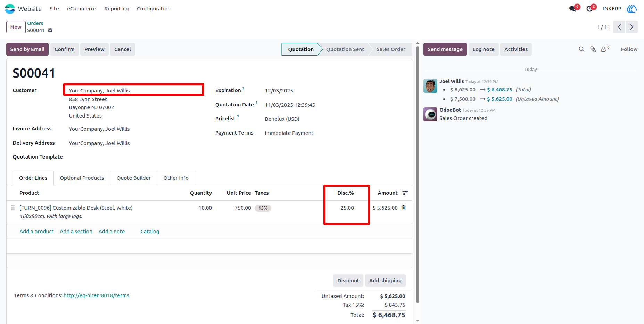
Task: Open the activities clock icon with badge
Action: pyautogui.click(x=589, y=9)
